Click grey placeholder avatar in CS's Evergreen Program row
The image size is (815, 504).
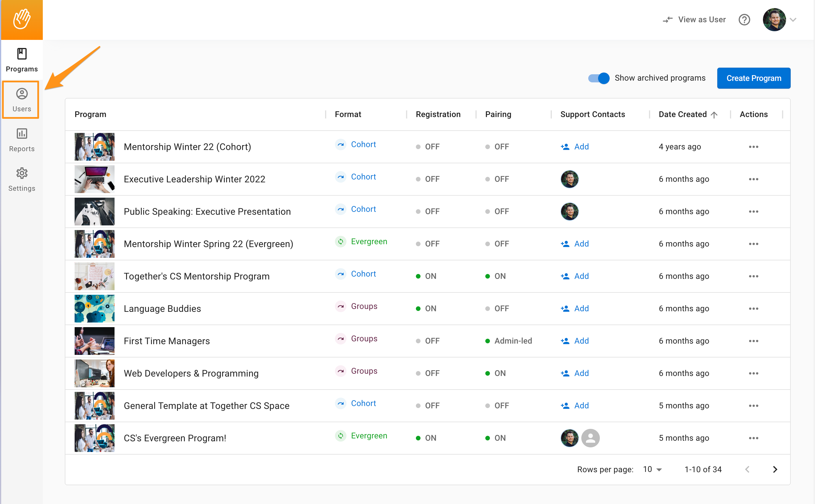click(590, 438)
